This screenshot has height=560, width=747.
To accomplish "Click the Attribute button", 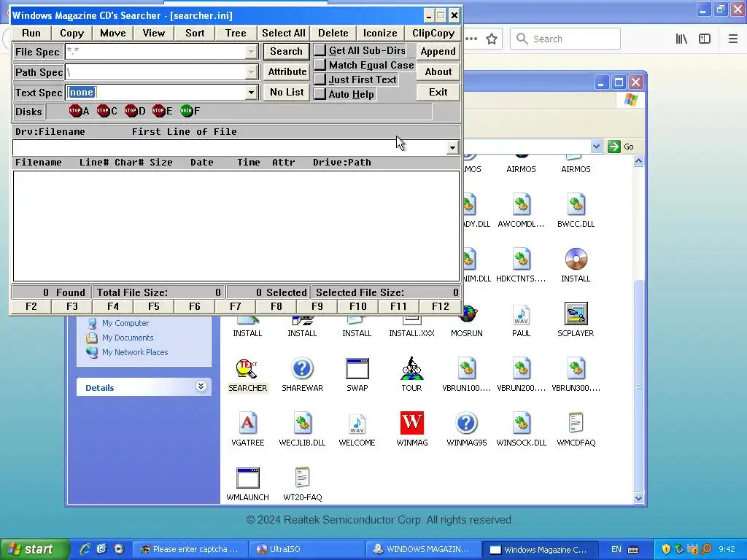I will coord(287,72).
